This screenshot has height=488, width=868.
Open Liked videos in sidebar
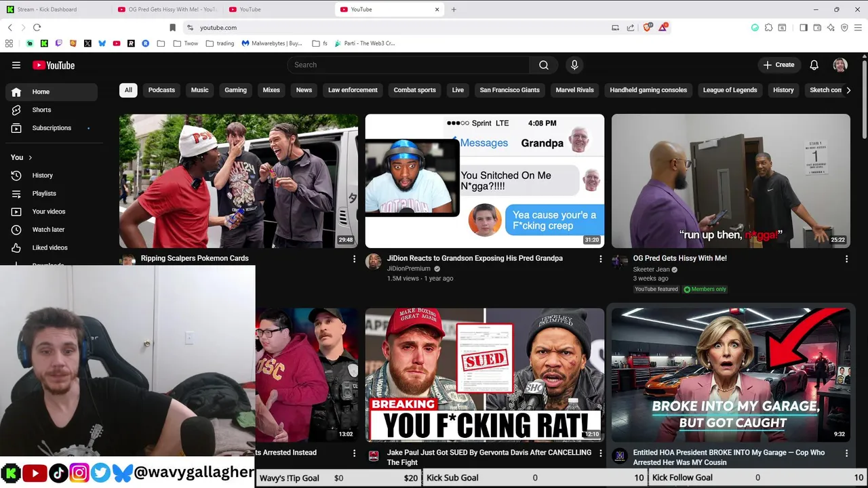tap(52, 247)
